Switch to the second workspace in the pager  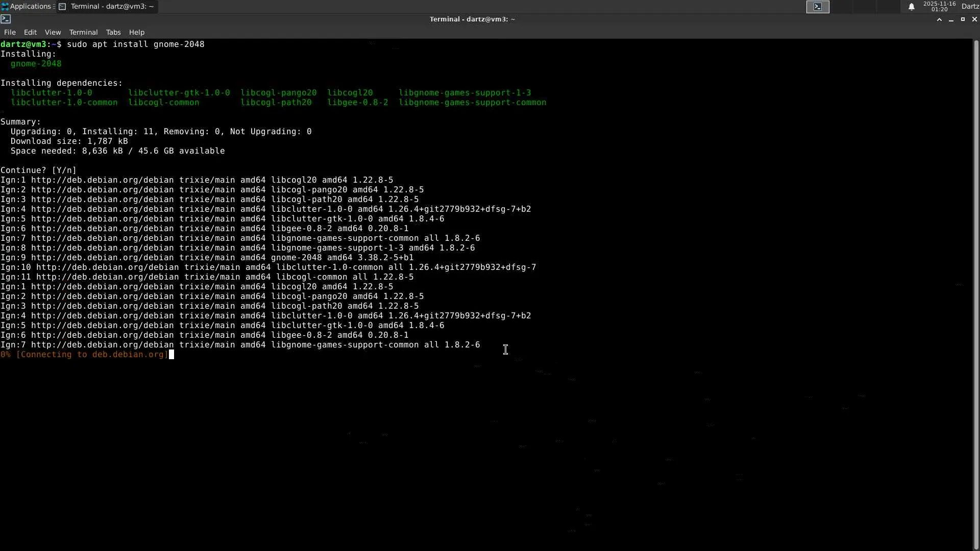842,7
